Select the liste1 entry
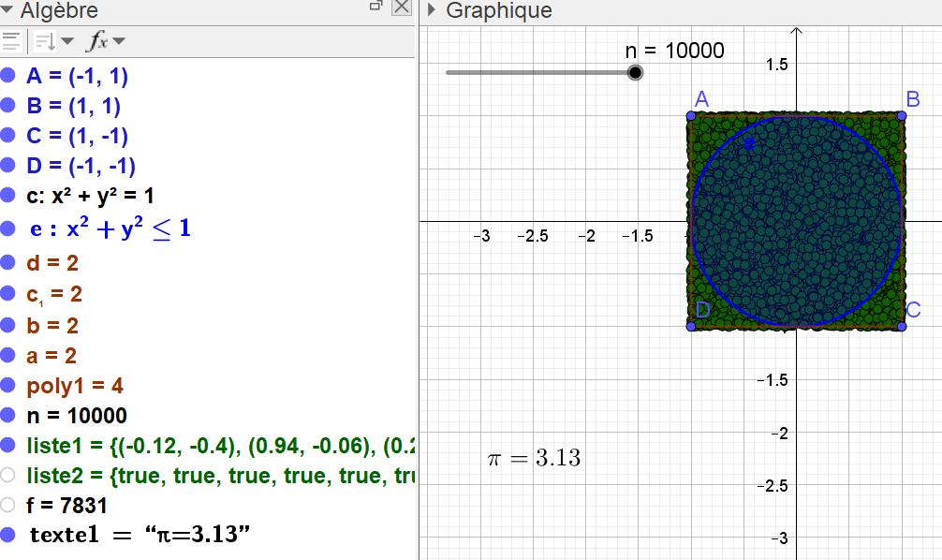 (220, 446)
